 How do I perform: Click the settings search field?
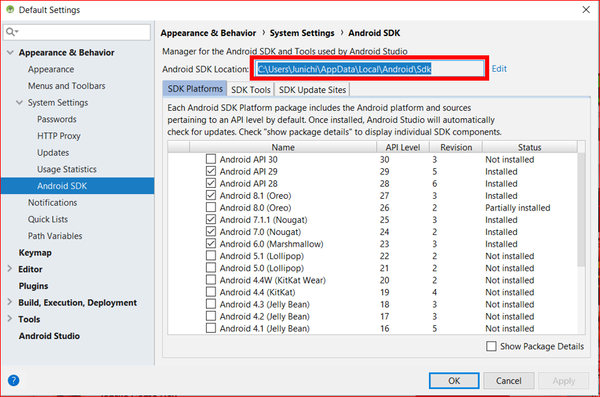click(x=77, y=32)
